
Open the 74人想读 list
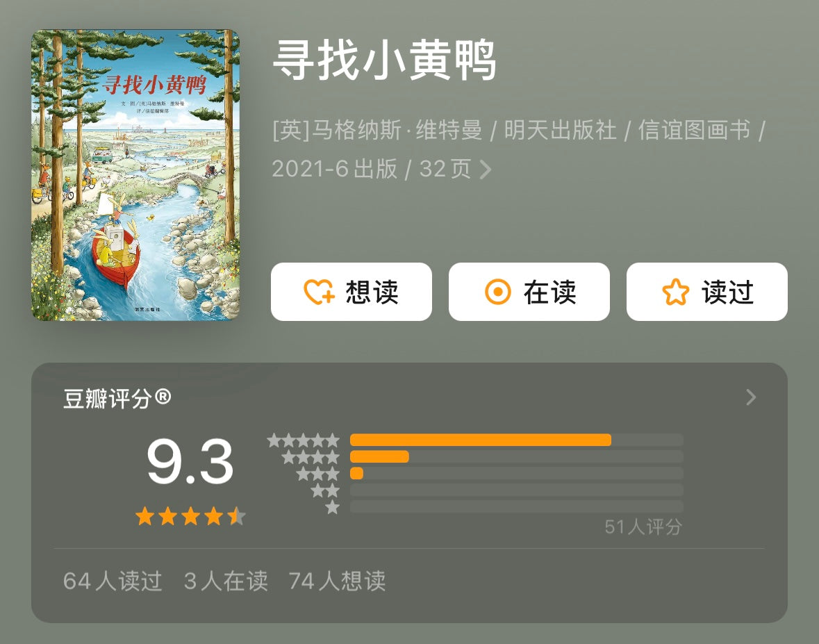point(337,581)
